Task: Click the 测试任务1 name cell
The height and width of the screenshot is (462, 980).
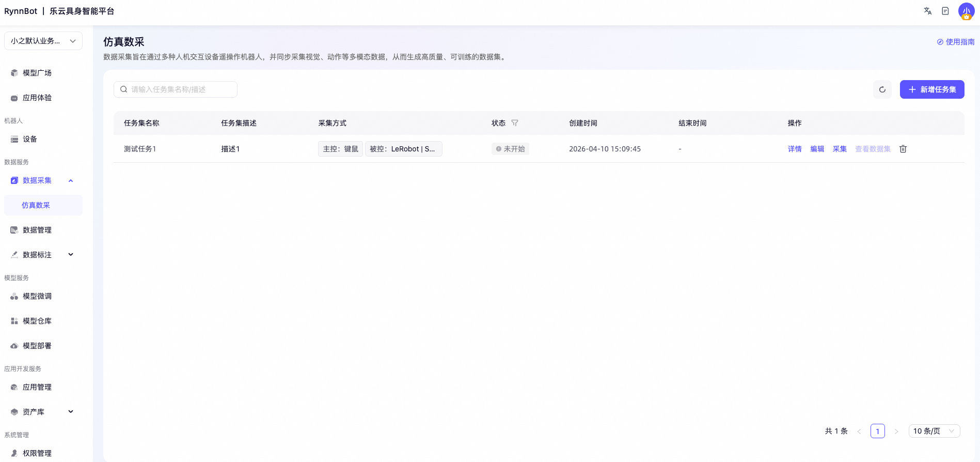Action: (x=140, y=149)
